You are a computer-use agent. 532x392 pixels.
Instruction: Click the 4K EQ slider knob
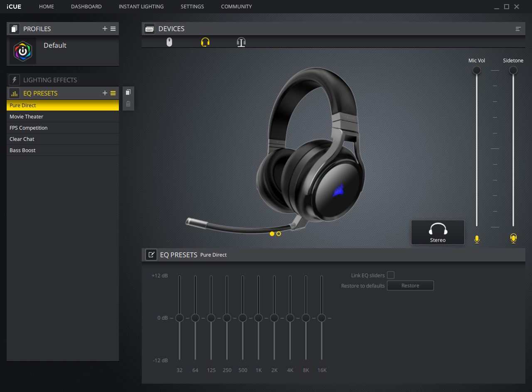290,318
